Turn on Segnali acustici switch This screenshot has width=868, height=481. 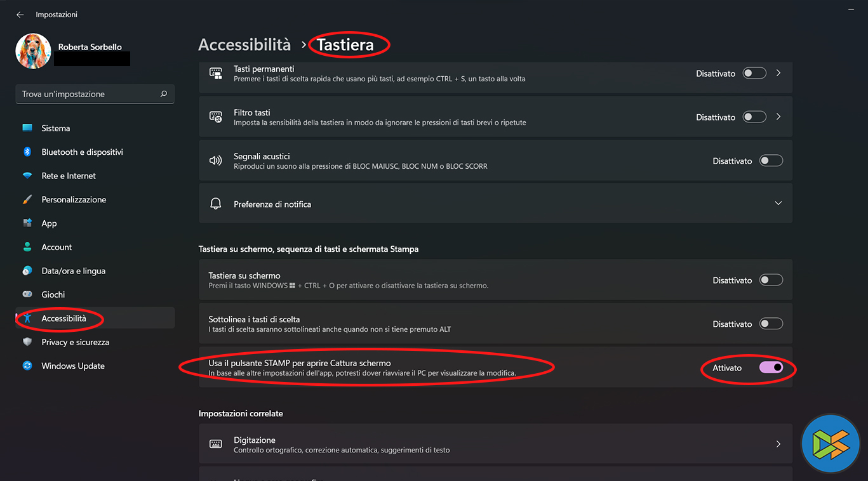pos(771,161)
